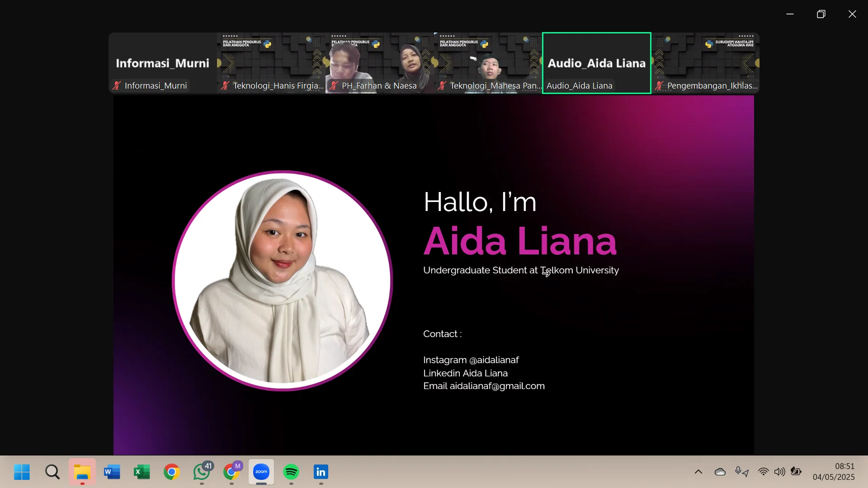
Task: Open Spotify from the taskbar
Action: click(x=291, y=472)
